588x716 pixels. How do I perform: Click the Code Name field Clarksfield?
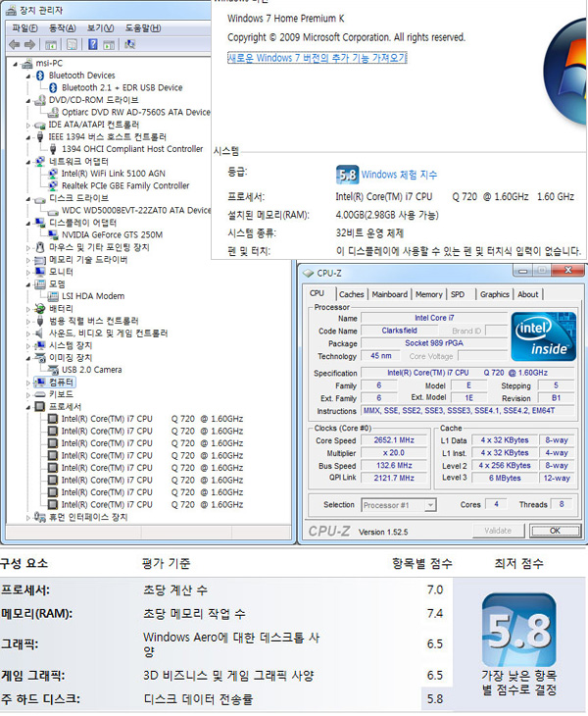(400, 331)
